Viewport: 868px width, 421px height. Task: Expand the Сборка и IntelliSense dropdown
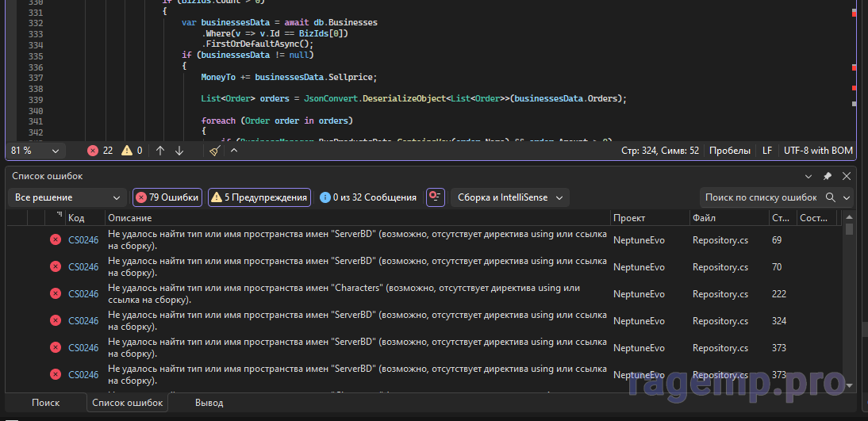[x=509, y=197]
